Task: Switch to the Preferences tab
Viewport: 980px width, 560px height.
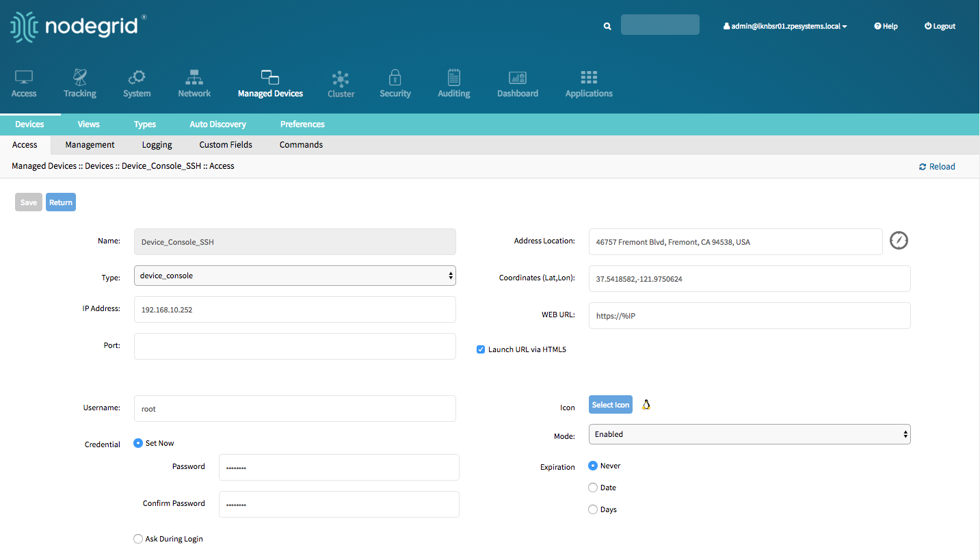Action: click(x=302, y=124)
